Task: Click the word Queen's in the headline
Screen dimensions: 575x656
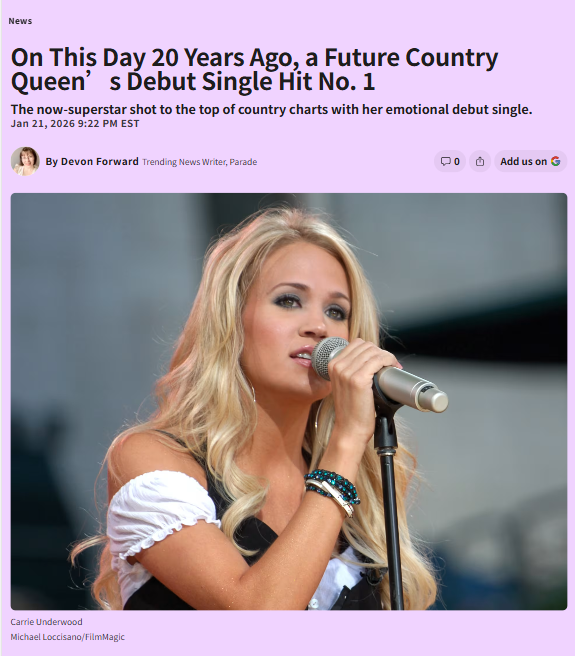Action: pos(66,82)
